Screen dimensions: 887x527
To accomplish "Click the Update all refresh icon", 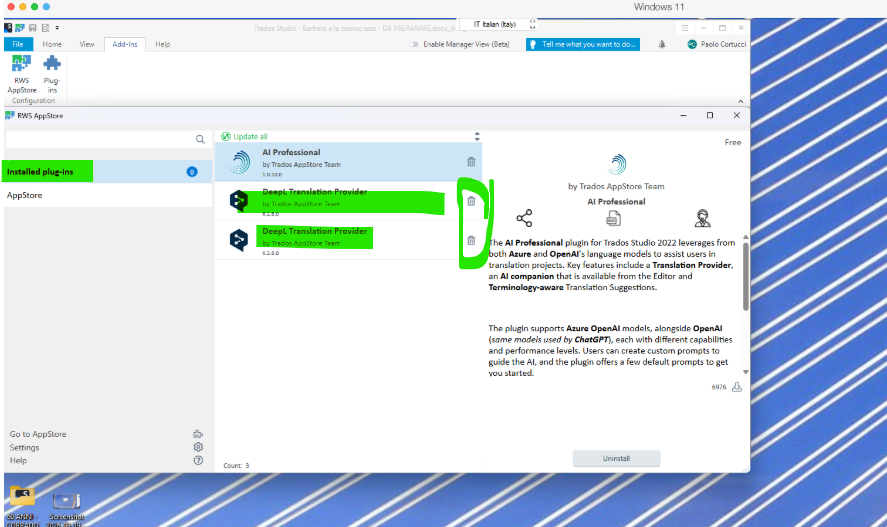I will pos(226,136).
